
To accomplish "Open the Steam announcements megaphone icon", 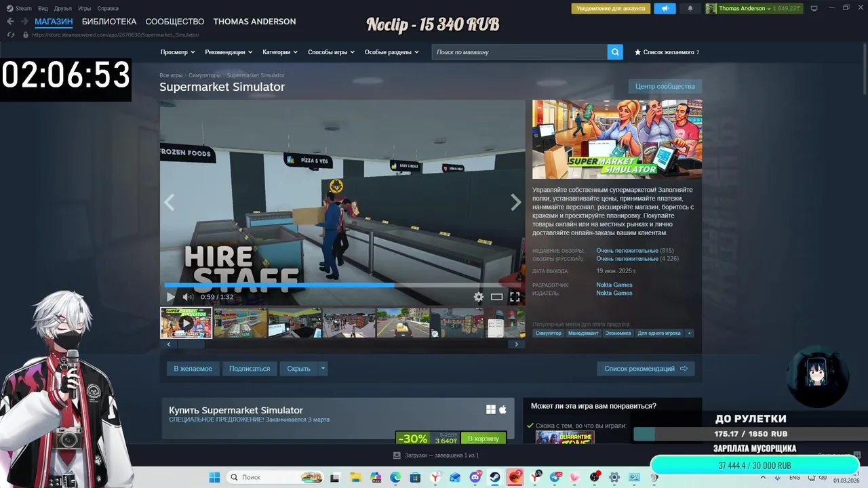I will [665, 9].
